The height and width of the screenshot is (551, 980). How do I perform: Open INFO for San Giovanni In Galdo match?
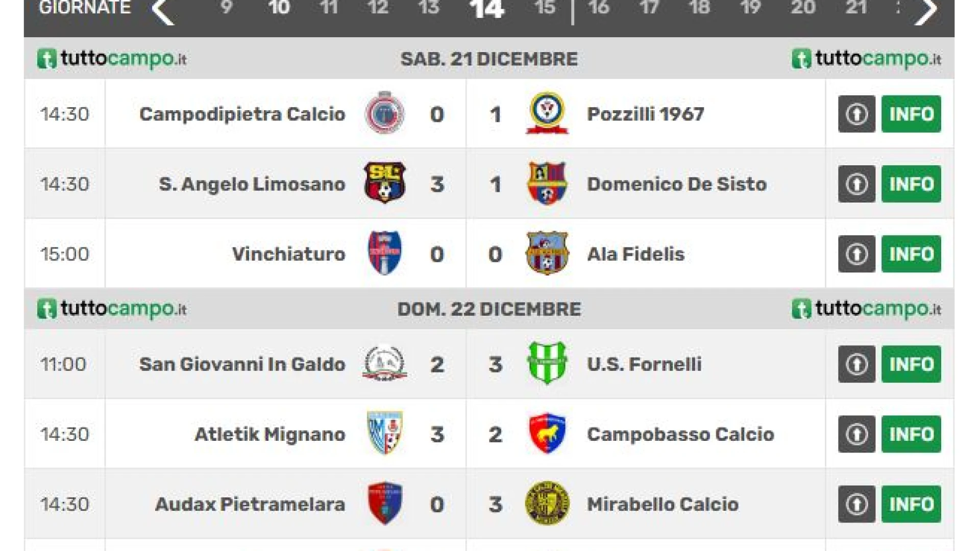(911, 364)
